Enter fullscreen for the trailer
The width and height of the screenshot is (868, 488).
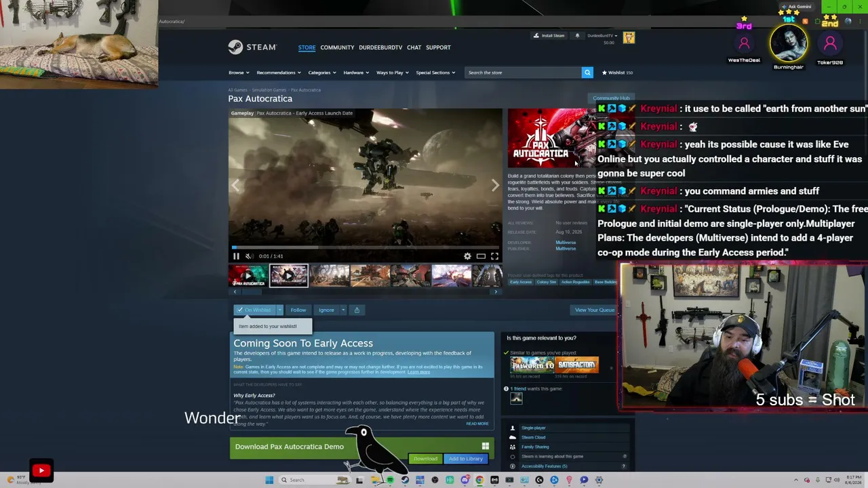[x=494, y=256]
